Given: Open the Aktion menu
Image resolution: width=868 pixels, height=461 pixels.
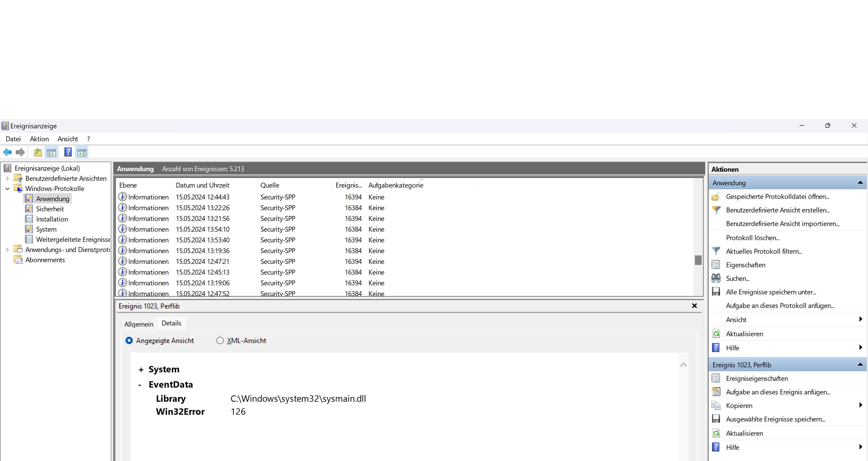Looking at the screenshot, I should (x=39, y=139).
